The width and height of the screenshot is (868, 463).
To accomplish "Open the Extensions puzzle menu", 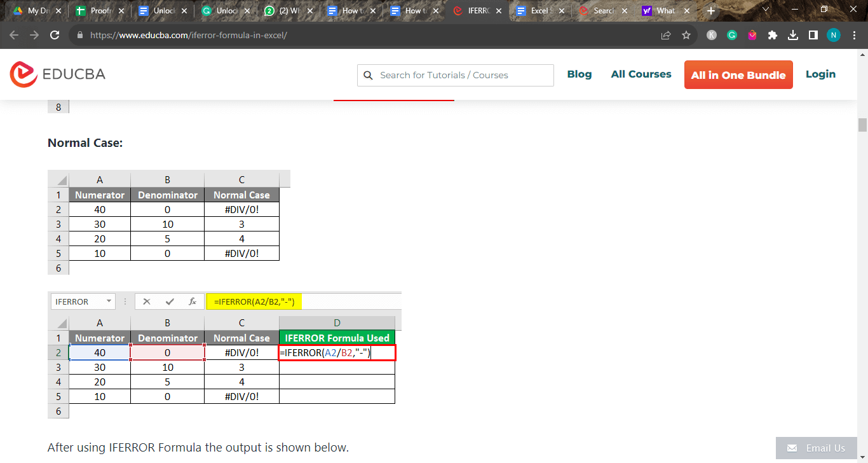I will tap(773, 35).
